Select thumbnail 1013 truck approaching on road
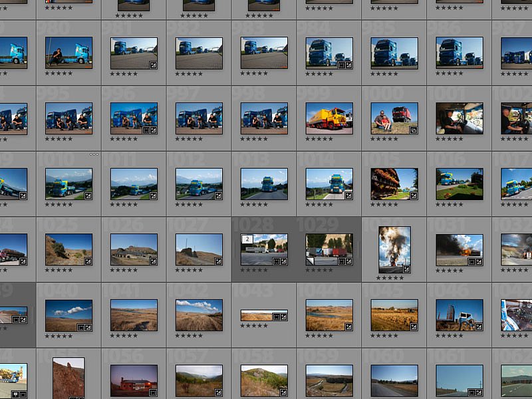The width and height of the screenshot is (532, 399). 264,184
